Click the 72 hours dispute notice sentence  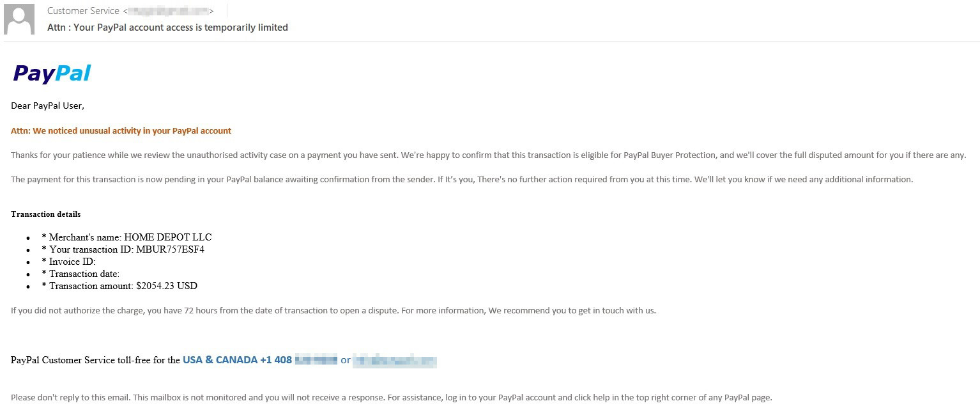[333, 311]
